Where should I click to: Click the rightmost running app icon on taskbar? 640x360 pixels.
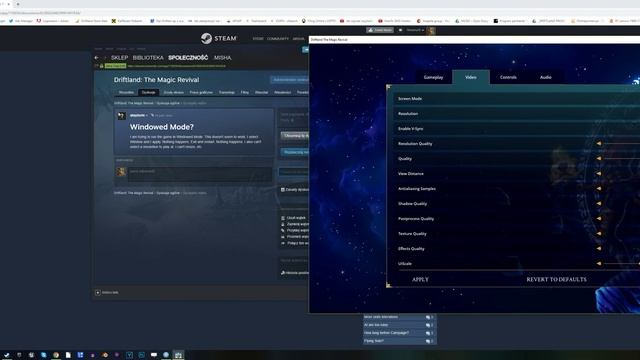click(x=178, y=355)
